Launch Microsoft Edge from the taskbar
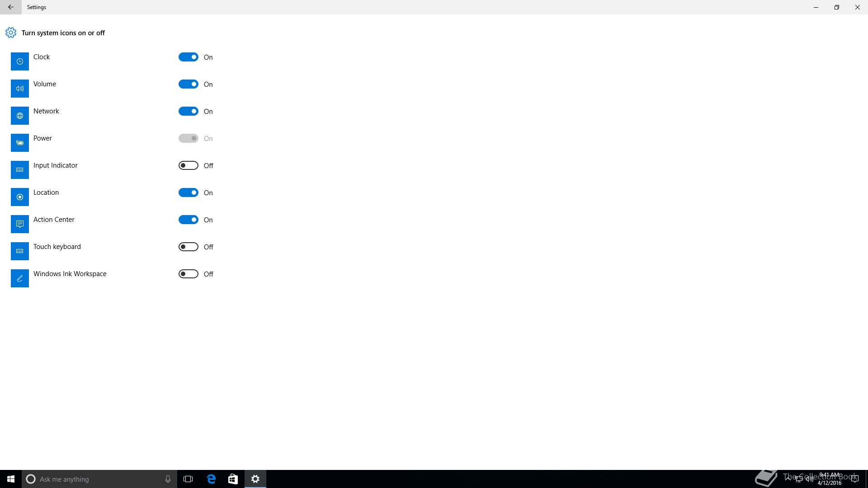Screen dimensions: 868x488 click(211, 479)
